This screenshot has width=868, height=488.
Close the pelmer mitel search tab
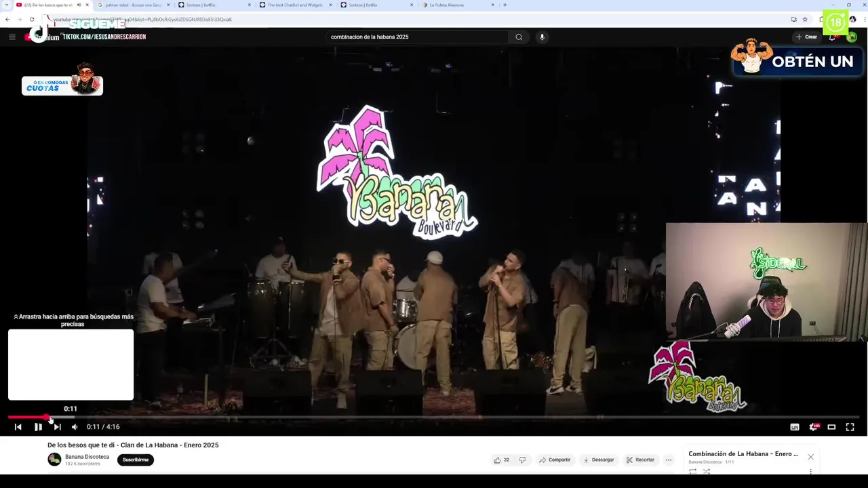point(168,5)
